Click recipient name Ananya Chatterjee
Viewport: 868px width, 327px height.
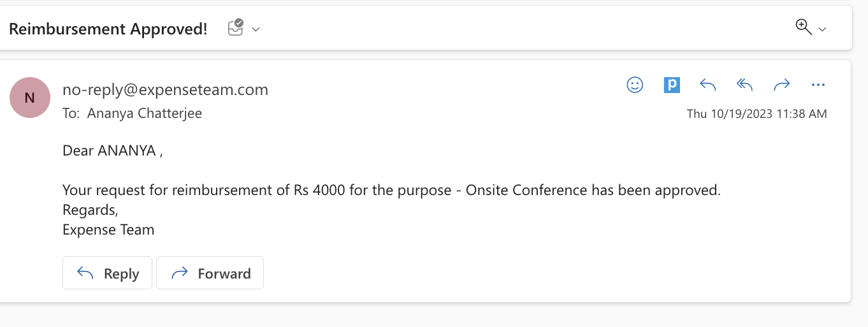coord(145,113)
